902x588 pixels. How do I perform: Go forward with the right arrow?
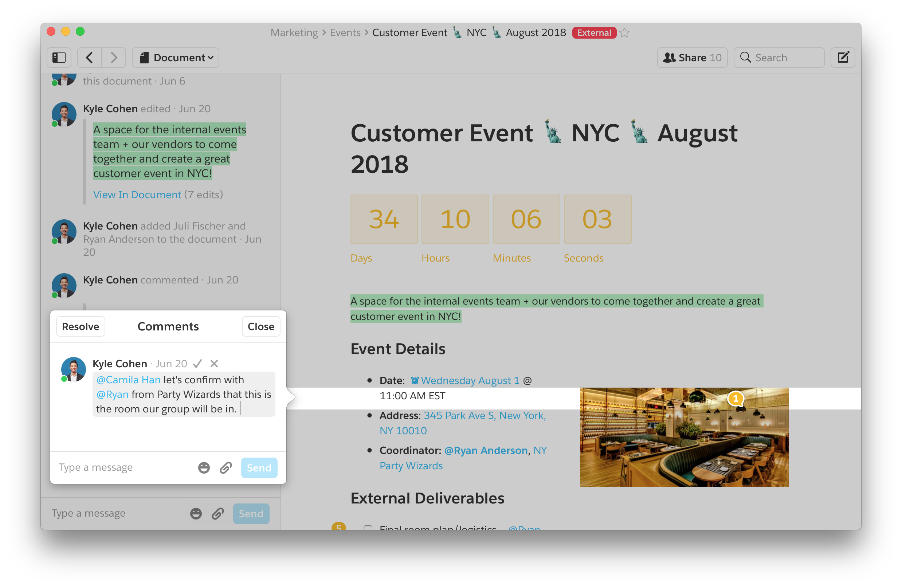[114, 58]
